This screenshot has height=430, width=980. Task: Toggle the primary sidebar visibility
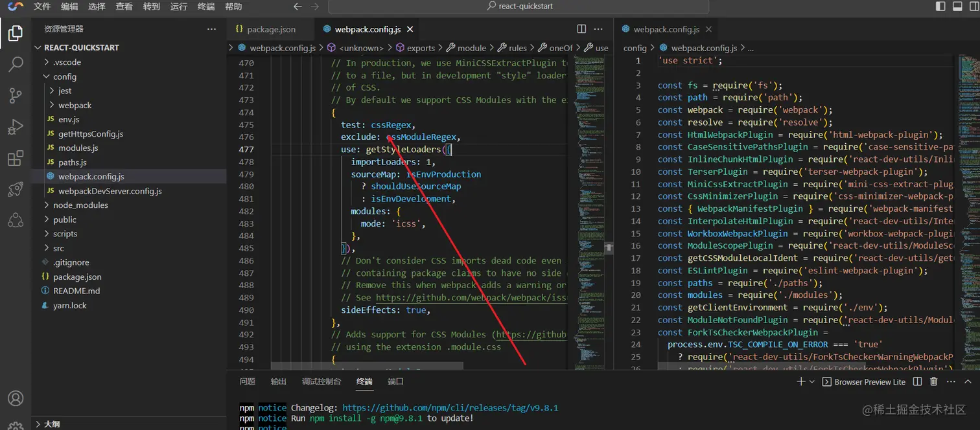click(940, 6)
